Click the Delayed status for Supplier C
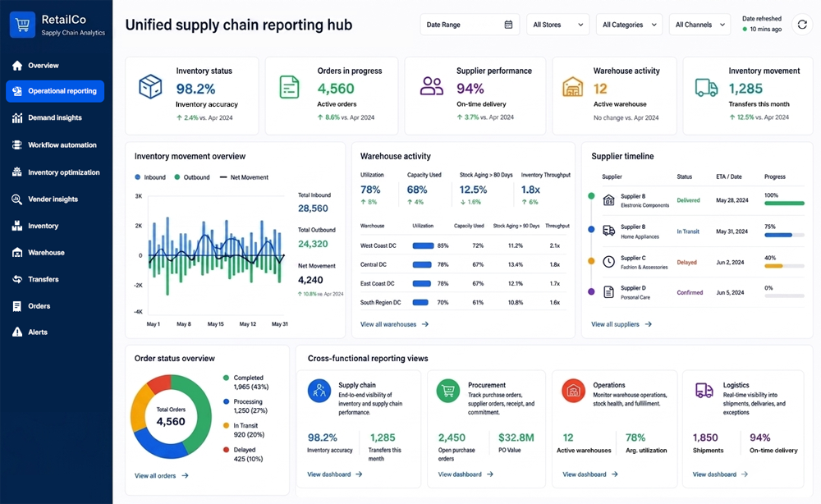821x504 pixels. [x=686, y=262]
